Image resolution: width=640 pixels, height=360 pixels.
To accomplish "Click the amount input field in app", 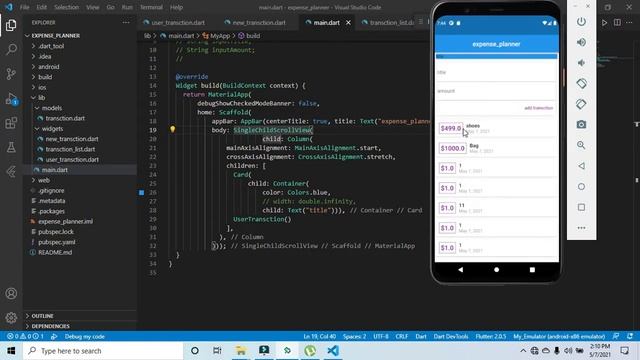I will tap(496, 91).
